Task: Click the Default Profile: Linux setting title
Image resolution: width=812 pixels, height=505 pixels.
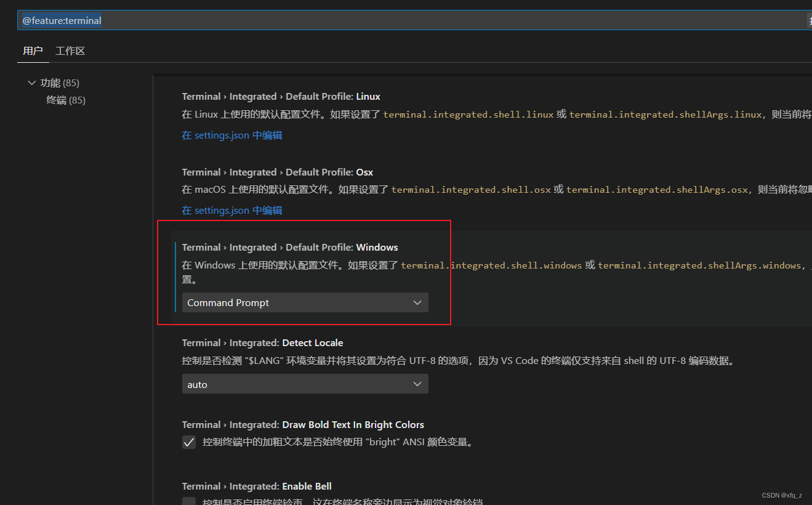Action: [281, 96]
